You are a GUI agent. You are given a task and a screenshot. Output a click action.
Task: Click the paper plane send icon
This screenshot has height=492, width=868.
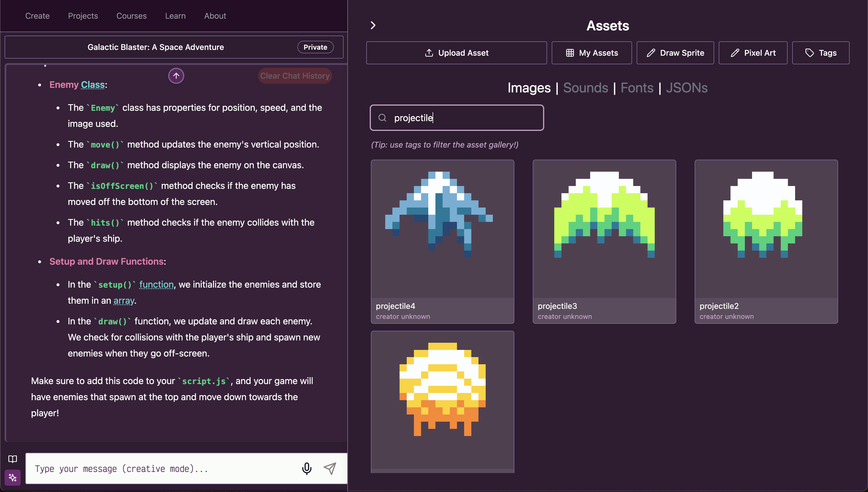click(x=330, y=468)
